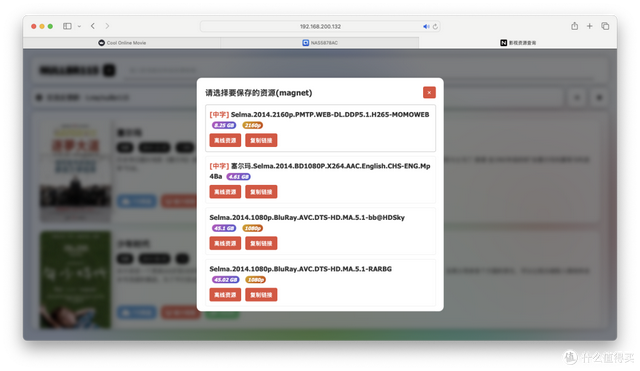Click 离线资源 for Selma.2014.2160p MOMOWEB
This screenshot has width=640, height=371.
(x=225, y=140)
